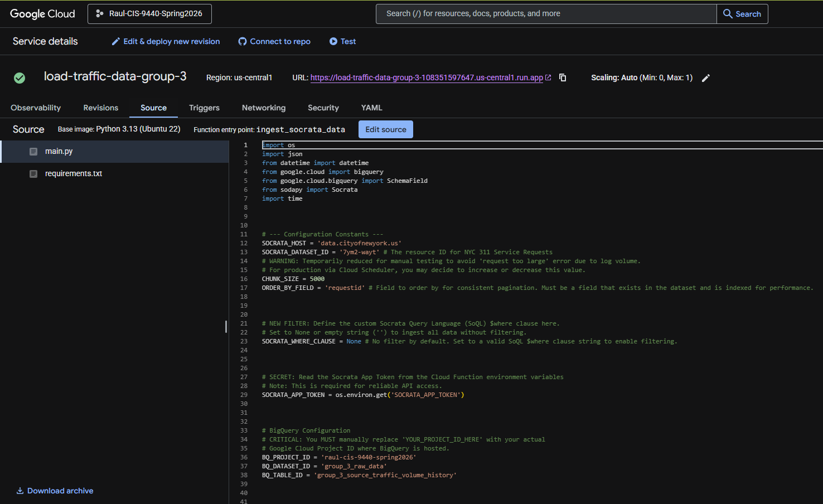Click the 'Scaling: Auto (Min: 0, Max: 1)' text
The image size is (823, 504).
pyautogui.click(x=642, y=77)
